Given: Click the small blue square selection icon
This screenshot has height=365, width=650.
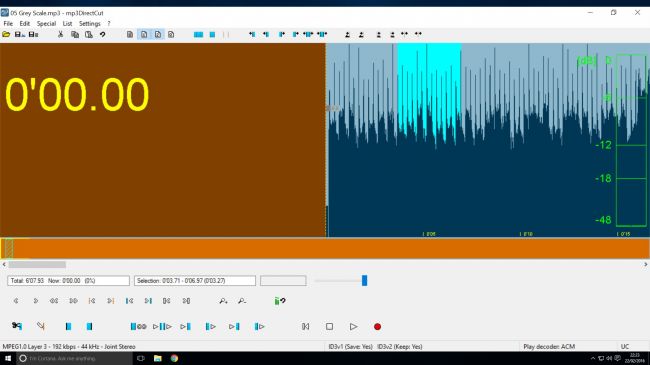Looking at the screenshot, I should point(212,34).
